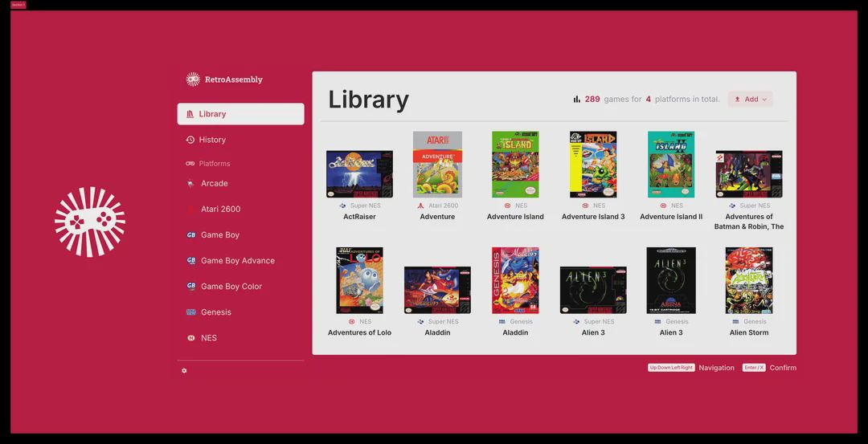
Task: Click the Adventures of Lolo title
Action: point(359,333)
